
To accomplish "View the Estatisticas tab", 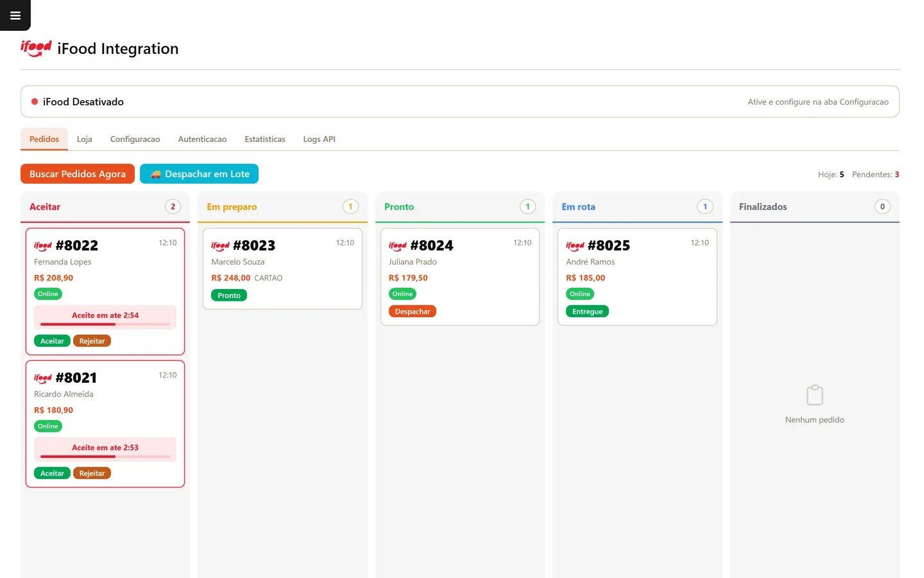I will point(265,139).
